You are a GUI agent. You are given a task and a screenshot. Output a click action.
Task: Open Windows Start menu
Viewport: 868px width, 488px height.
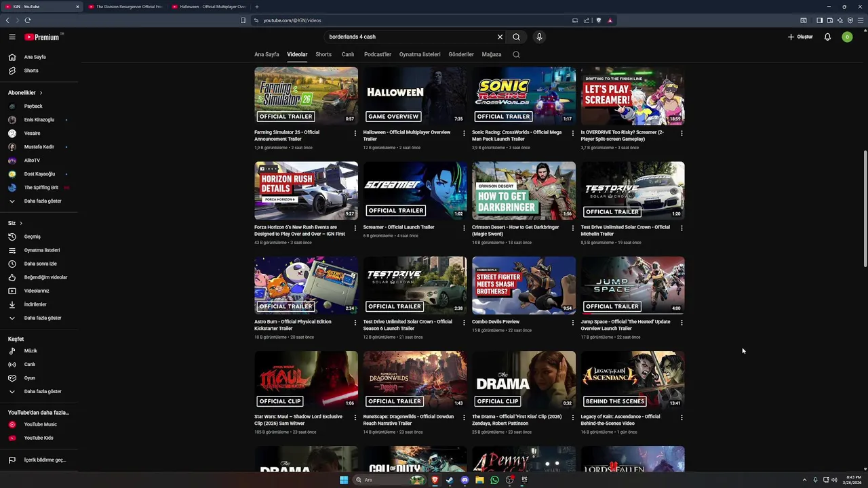344,480
